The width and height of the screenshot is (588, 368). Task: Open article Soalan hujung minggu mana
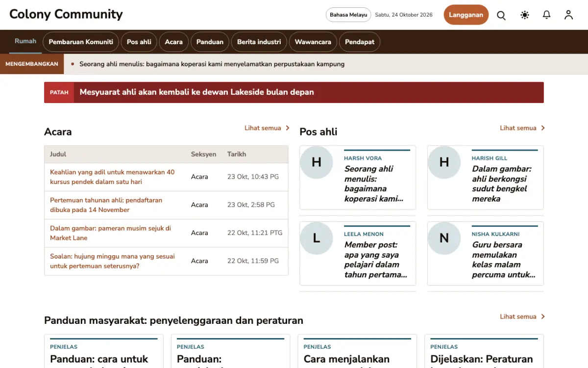pos(112,261)
